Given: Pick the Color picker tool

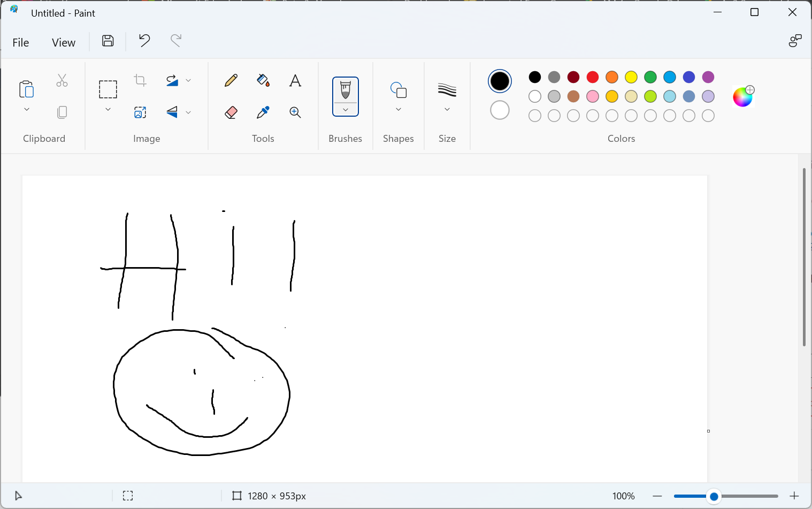Looking at the screenshot, I should click(263, 112).
